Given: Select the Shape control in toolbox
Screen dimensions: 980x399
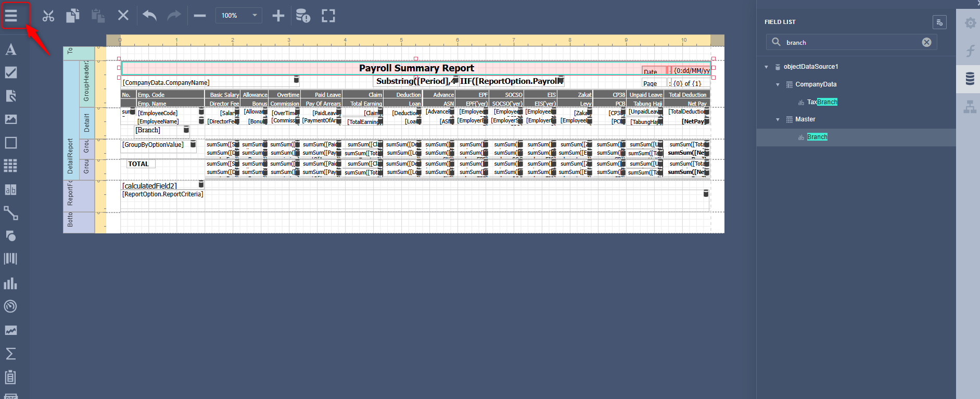Looking at the screenshot, I should (x=10, y=236).
